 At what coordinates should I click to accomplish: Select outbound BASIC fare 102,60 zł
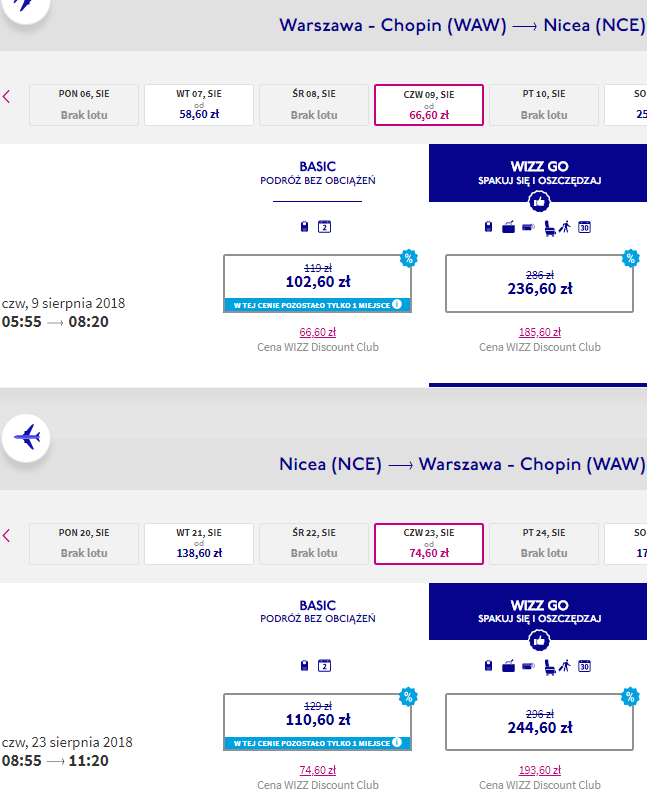[318, 283]
